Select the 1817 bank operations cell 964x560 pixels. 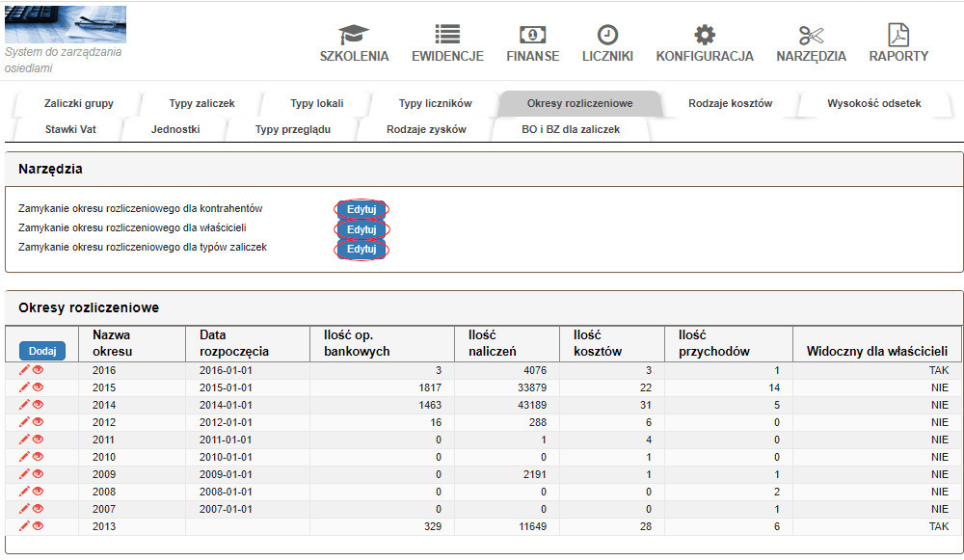coord(382,387)
